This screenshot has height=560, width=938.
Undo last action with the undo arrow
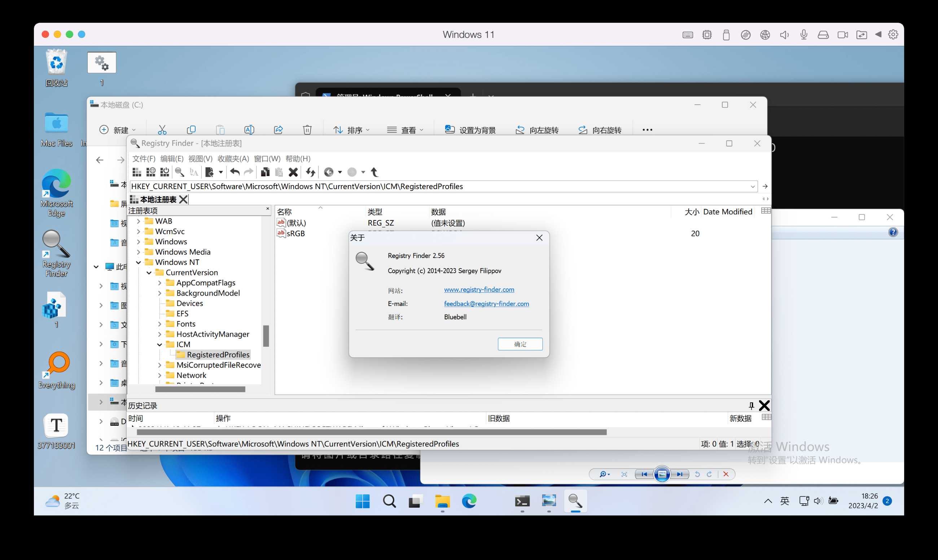[x=235, y=172]
